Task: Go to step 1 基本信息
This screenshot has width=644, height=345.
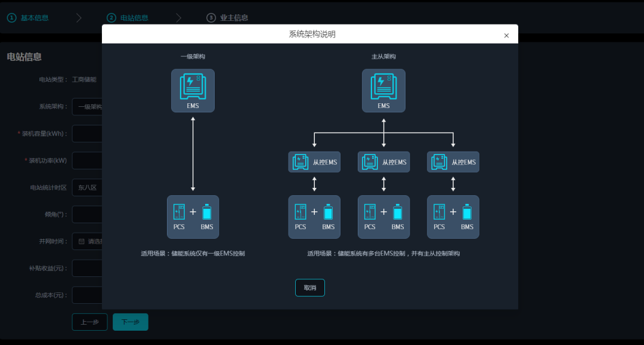Action: [28, 18]
